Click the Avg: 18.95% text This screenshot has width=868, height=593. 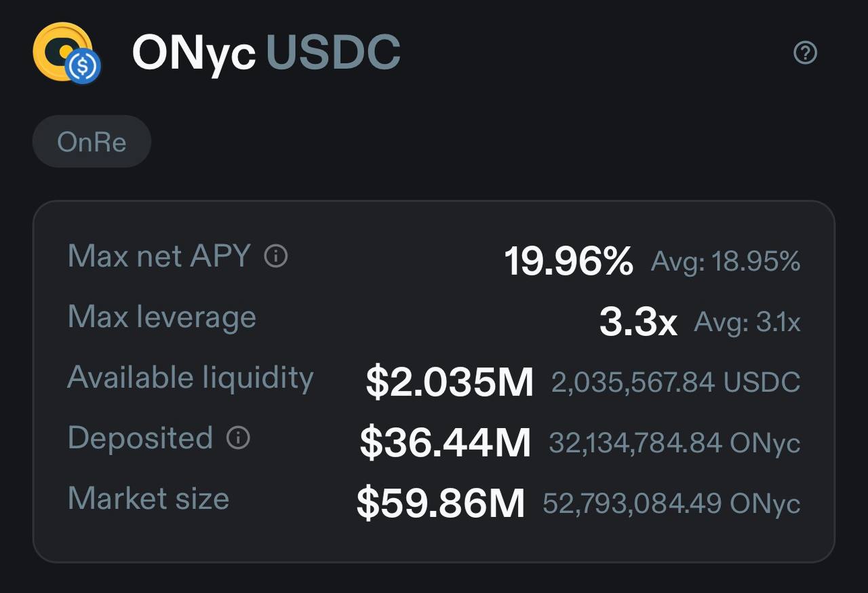click(x=726, y=261)
